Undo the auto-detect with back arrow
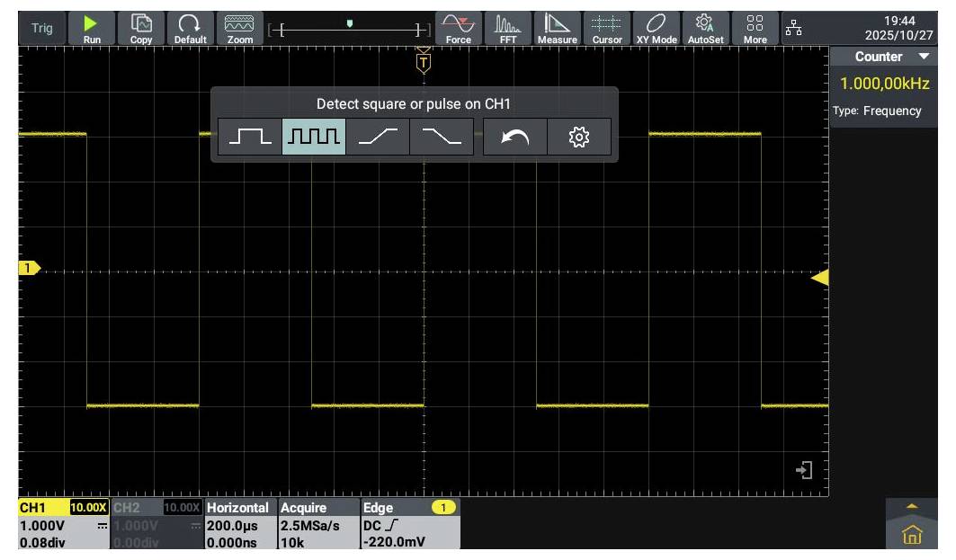The width and height of the screenshot is (956, 560). point(515,138)
